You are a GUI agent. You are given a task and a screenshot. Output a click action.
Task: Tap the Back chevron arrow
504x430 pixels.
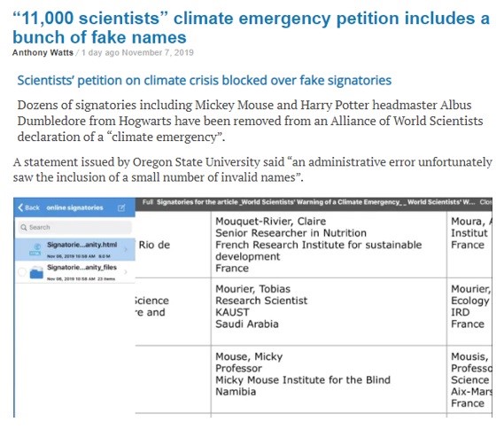click(x=20, y=207)
